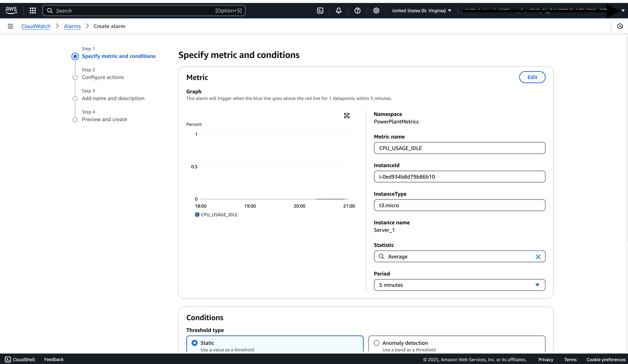This screenshot has width=628, height=364.
Task: Go to Step 2 Configure actions
Action: [x=103, y=77]
